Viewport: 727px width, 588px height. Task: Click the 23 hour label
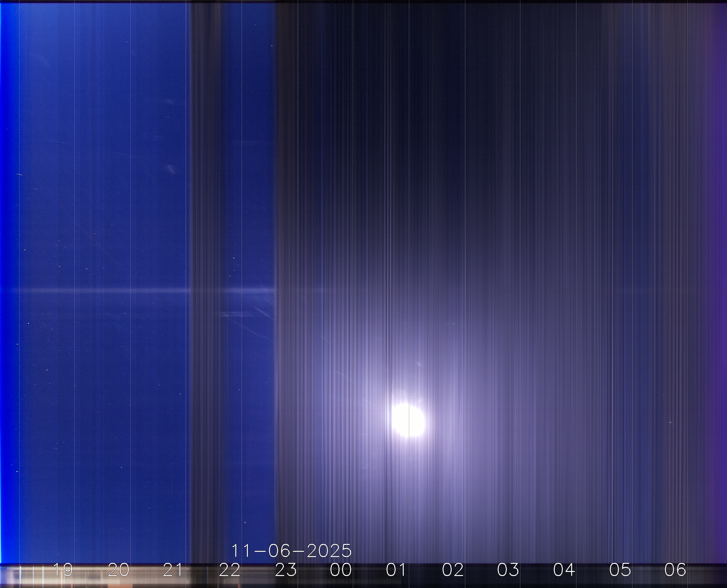click(285, 570)
